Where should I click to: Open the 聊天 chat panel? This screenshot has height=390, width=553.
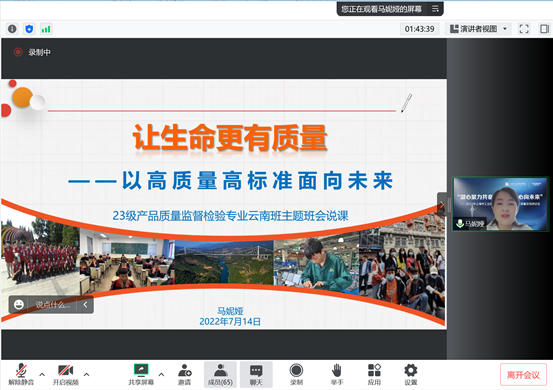click(x=256, y=374)
